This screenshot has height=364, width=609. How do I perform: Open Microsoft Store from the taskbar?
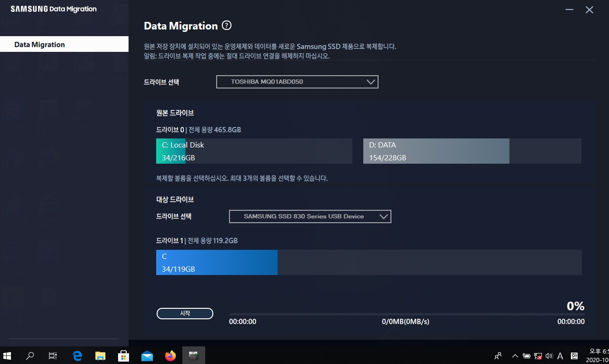[x=123, y=355]
